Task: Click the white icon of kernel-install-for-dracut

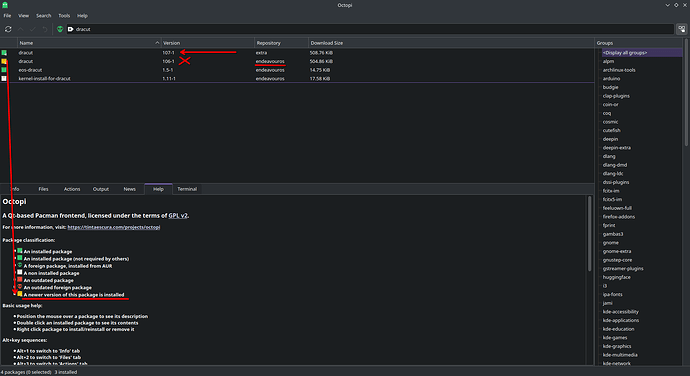Action: 4,78
